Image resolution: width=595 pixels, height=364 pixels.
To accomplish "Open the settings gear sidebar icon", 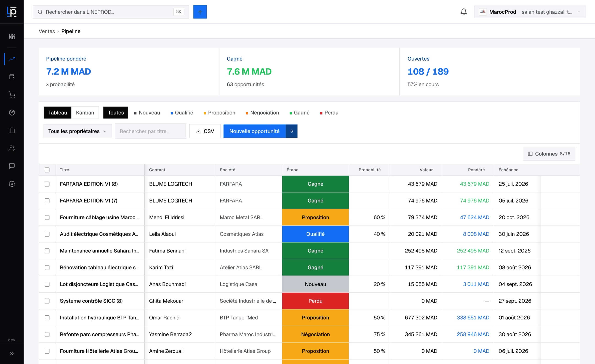I will (x=12, y=184).
